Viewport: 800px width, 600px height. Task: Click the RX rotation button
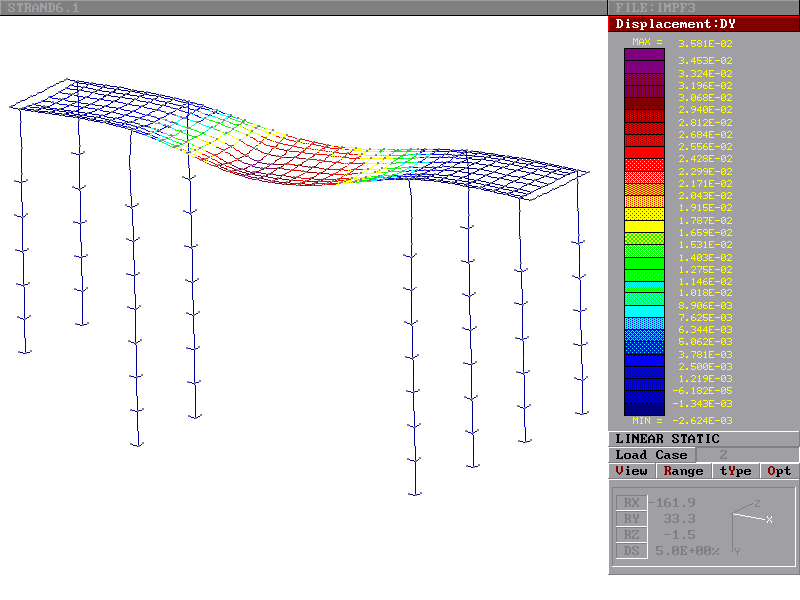point(630,503)
